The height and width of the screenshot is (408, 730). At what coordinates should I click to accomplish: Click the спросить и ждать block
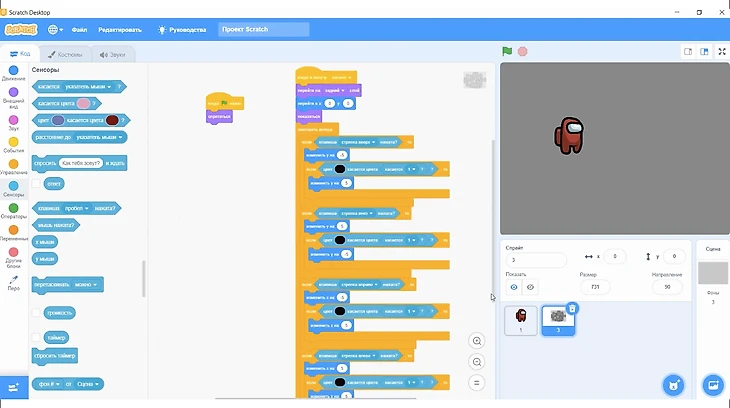79,163
